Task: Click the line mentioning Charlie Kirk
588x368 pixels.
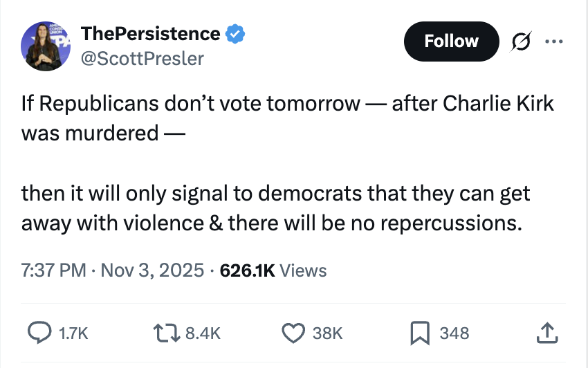Action: pyautogui.click(x=287, y=104)
